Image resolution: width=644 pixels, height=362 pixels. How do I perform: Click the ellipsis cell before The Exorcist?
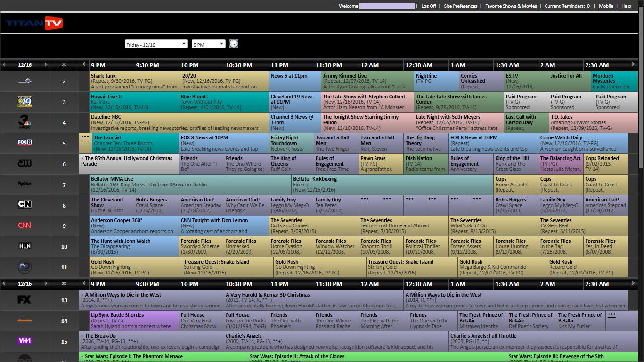(x=85, y=143)
